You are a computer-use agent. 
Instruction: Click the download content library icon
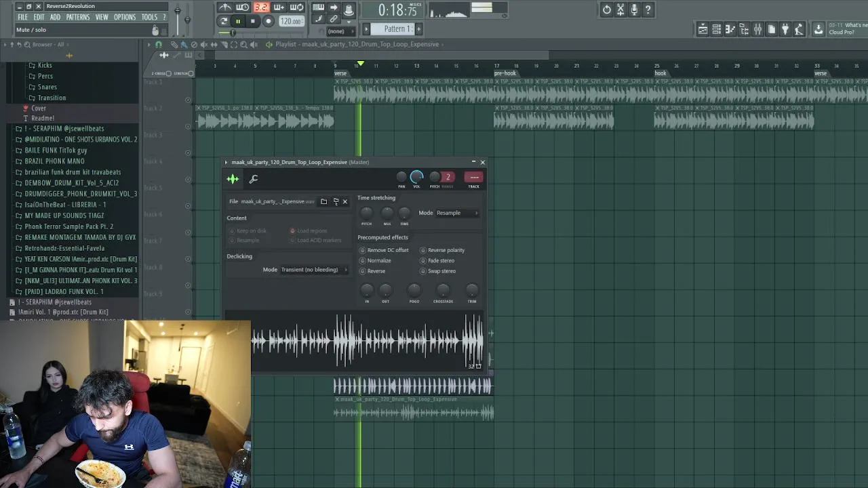pos(818,29)
